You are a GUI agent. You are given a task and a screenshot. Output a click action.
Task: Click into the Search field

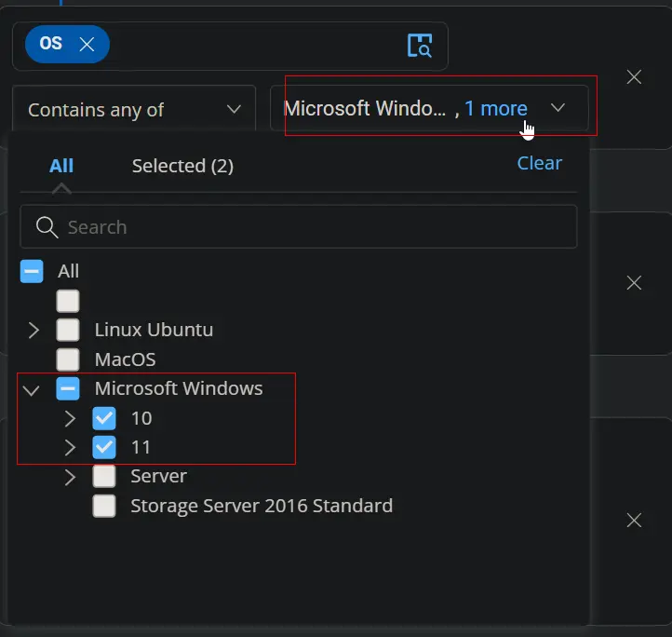pos(299,227)
